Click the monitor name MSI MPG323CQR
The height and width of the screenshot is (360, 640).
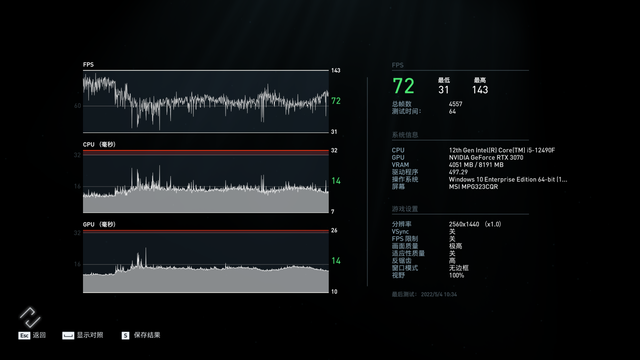pyautogui.click(x=473, y=187)
